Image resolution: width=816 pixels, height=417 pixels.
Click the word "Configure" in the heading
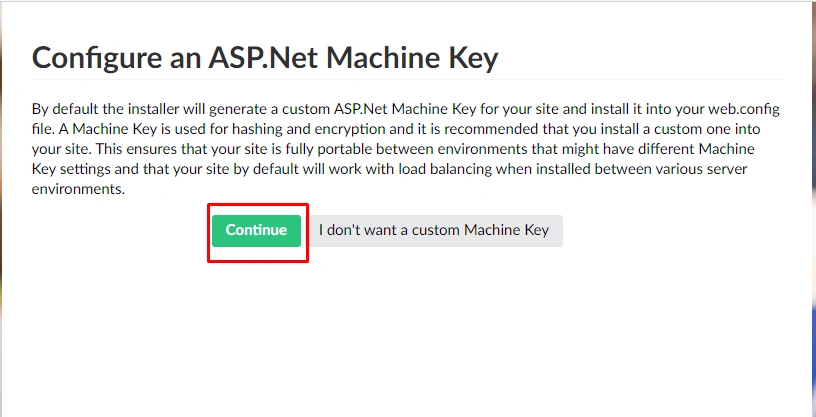coord(97,59)
